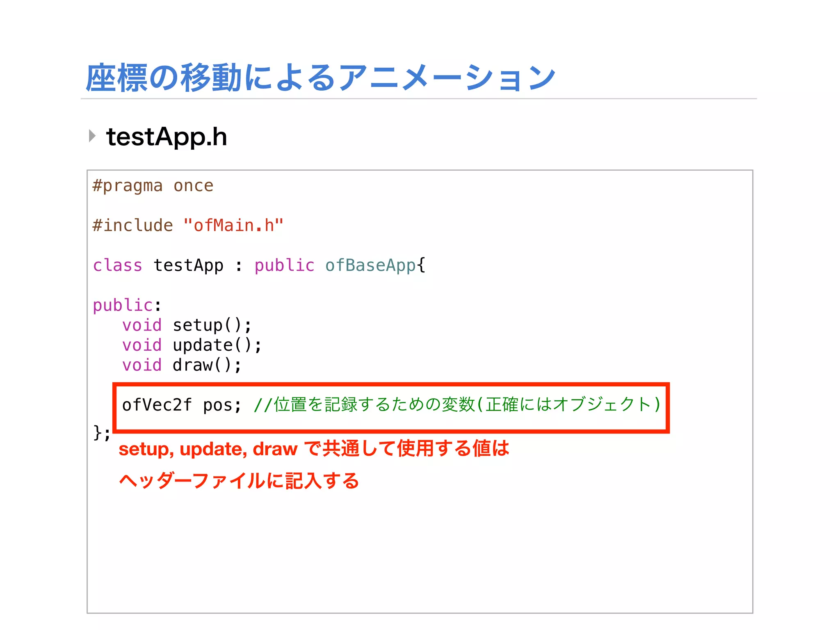This screenshot has width=840, height=630.
Task: Click the red note 'ヘッダーファイルに記入する'
Action: (x=239, y=481)
